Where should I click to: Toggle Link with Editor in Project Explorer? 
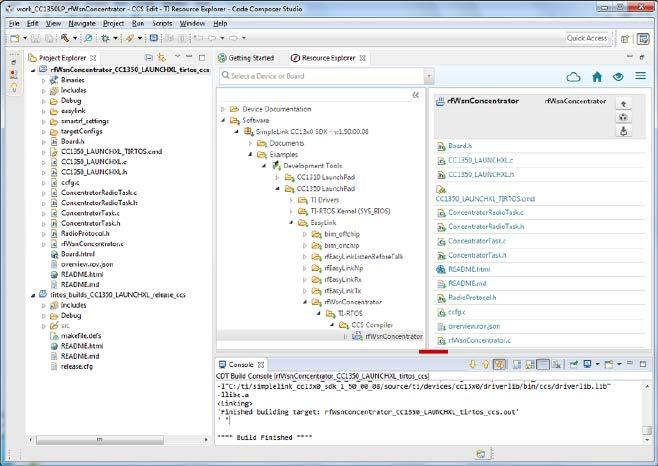point(162,58)
